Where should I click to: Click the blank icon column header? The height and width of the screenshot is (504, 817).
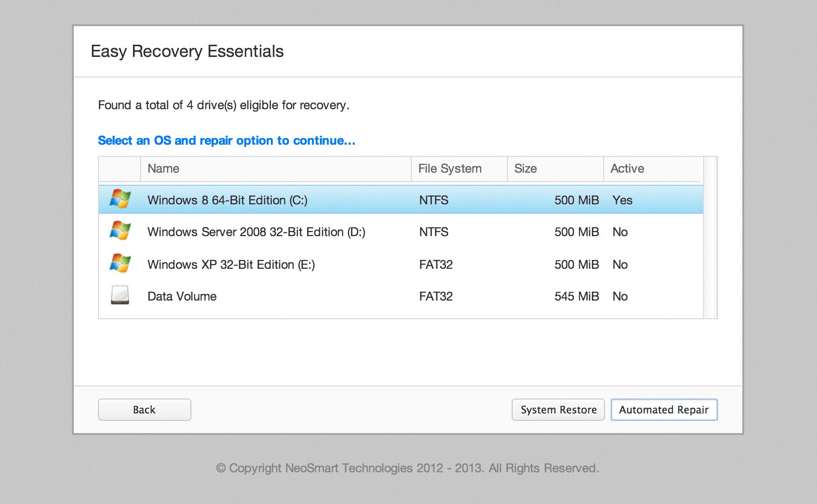(x=120, y=169)
